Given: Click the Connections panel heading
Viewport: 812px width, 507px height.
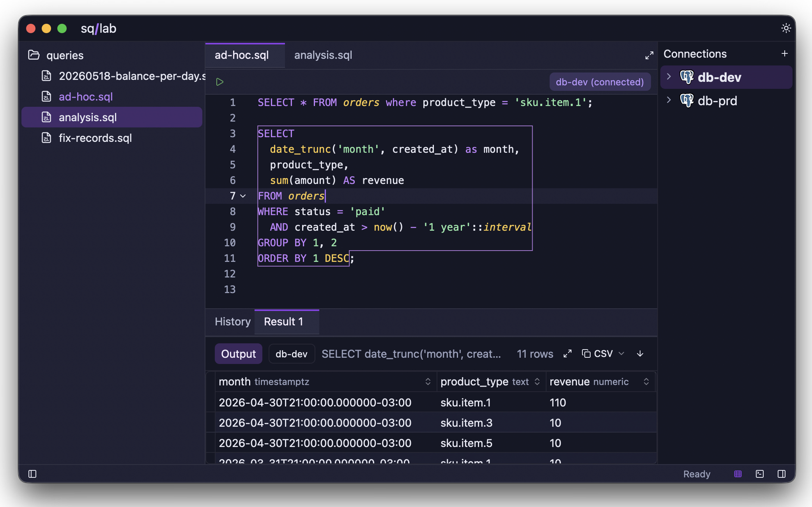Looking at the screenshot, I should pos(695,54).
